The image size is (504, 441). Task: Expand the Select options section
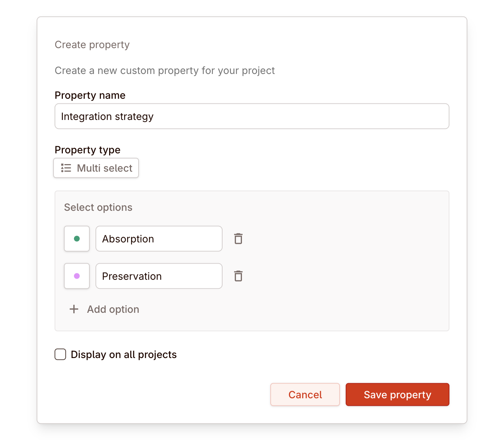coord(98,207)
